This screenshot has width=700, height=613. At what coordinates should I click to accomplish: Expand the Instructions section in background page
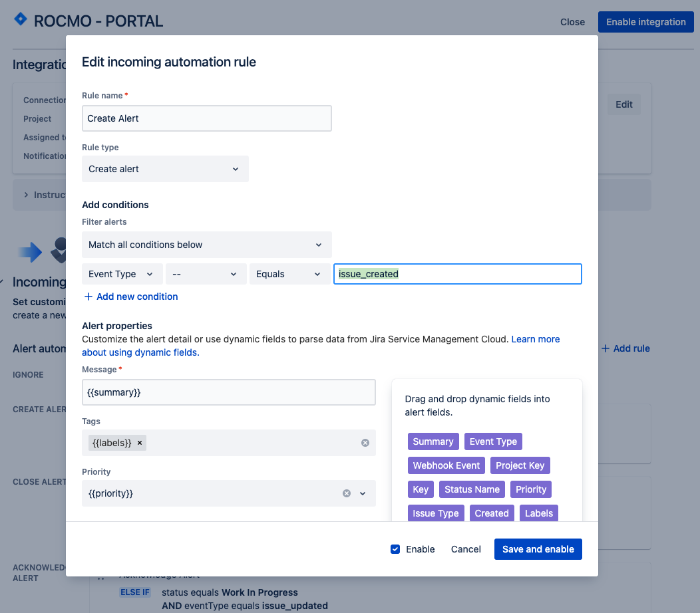(x=26, y=195)
